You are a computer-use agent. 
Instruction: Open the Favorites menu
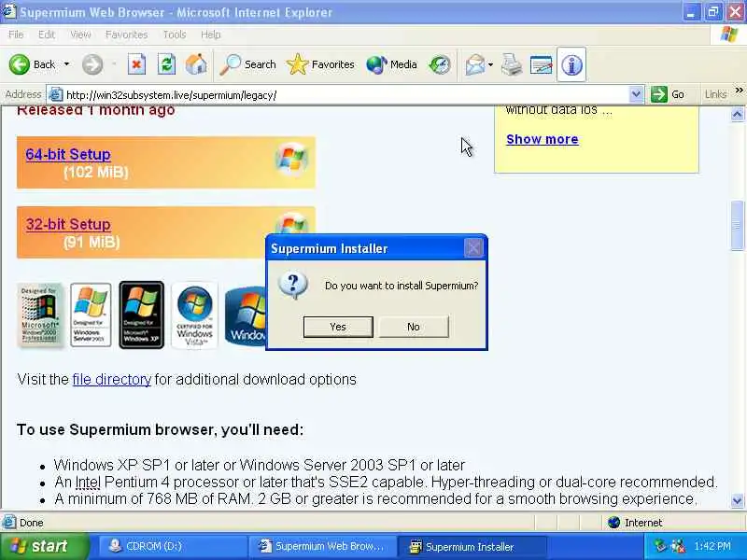[x=126, y=35]
